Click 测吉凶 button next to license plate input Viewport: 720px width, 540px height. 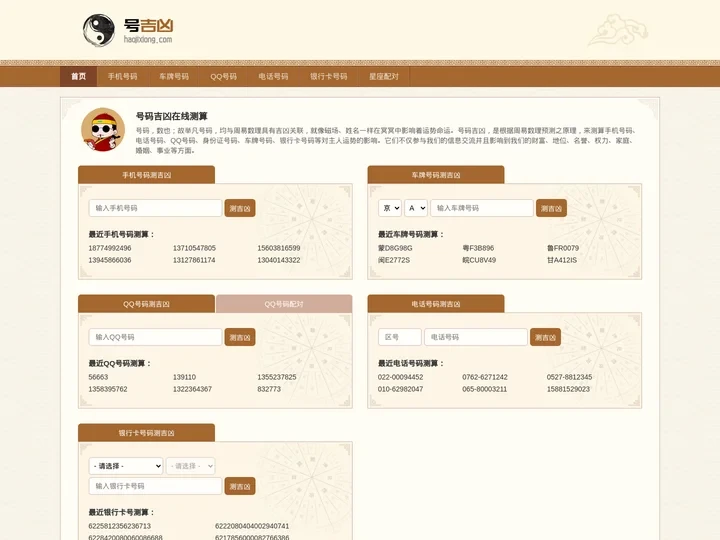551,208
